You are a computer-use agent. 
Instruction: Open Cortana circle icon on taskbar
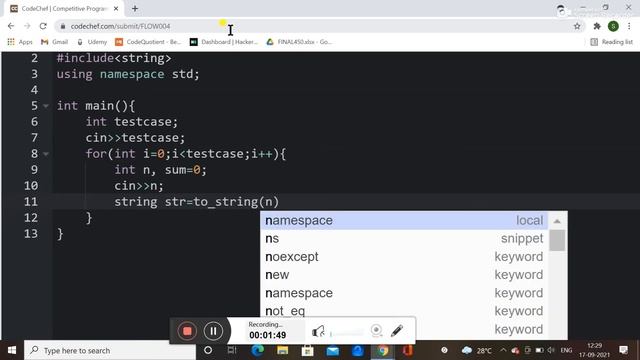(x=208, y=350)
